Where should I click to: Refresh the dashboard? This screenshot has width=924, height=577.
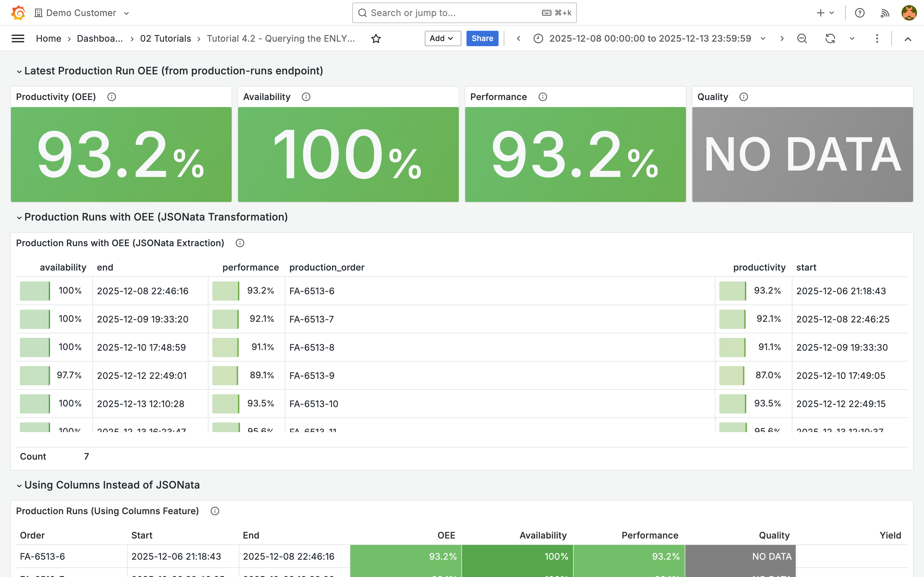pyautogui.click(x=830, y=38)
